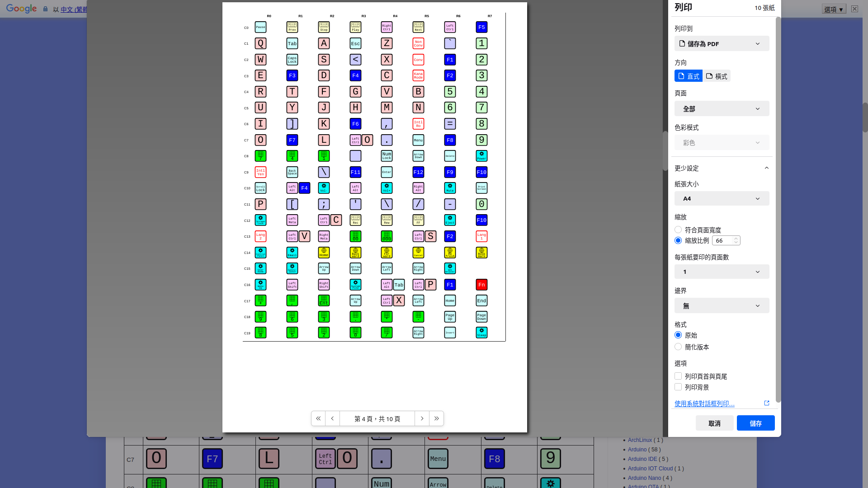Click 使用系統對話框列印 system dialog link
This screenshot has width=868, height=488.
704,404
